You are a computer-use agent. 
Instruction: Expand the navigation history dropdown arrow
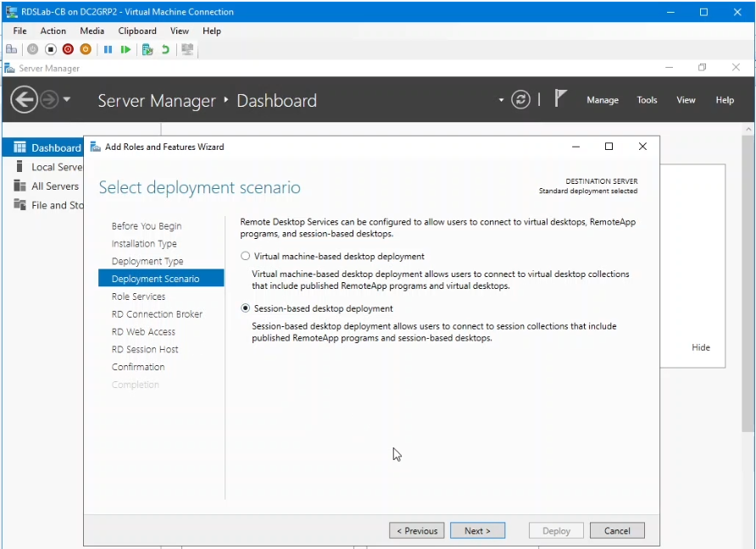pos(67,100)
